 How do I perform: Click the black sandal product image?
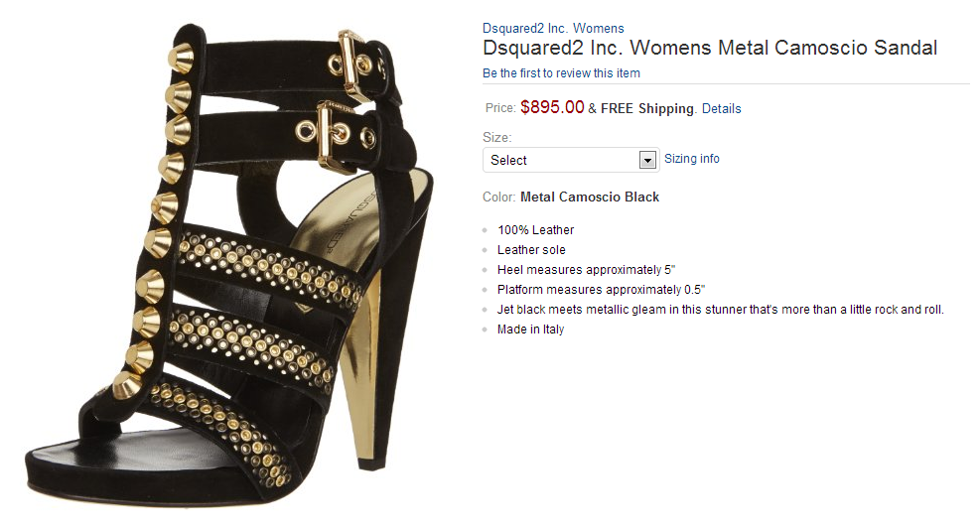click(228, 268)
